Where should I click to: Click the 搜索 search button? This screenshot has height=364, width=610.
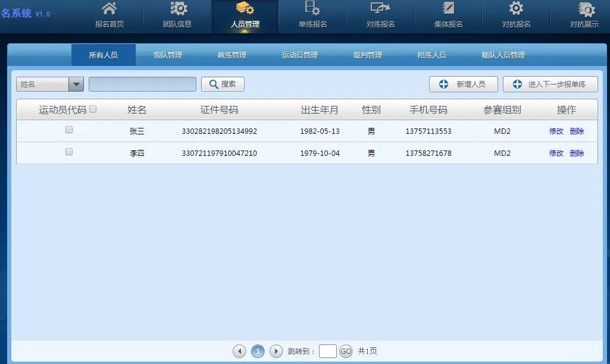click(x=223, y=84)
